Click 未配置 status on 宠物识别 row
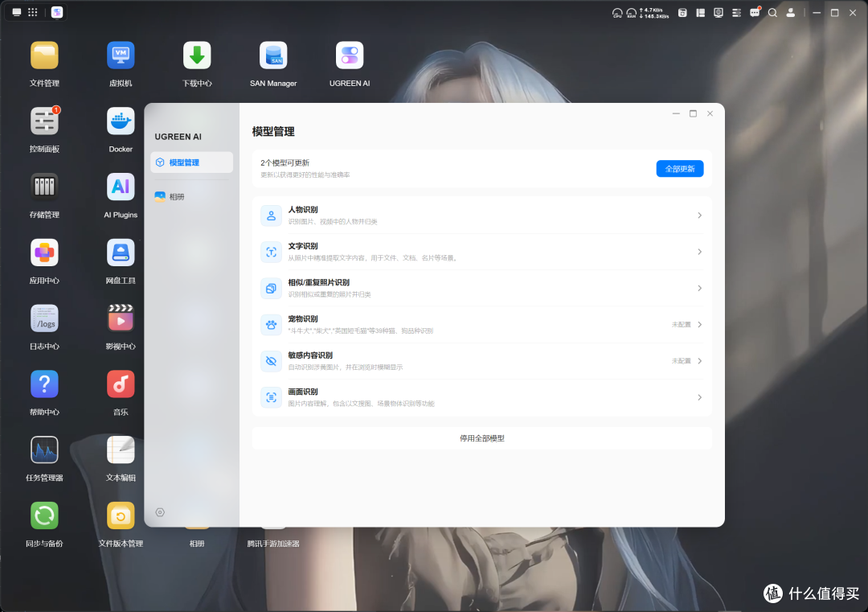 point(681,325)
